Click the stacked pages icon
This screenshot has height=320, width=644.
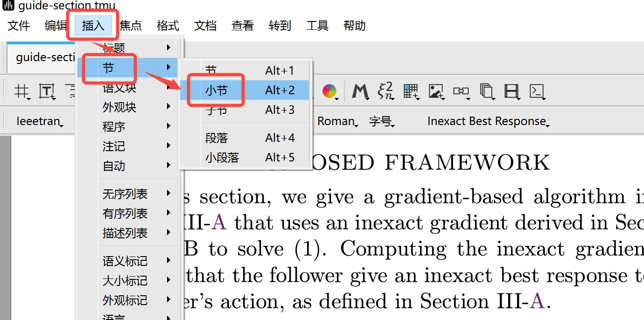tap(487, 91)
